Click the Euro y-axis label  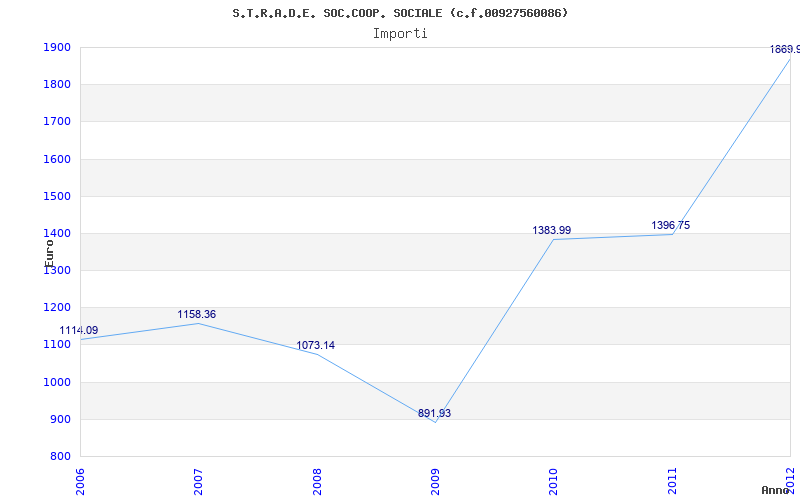[x=49, y=253]
